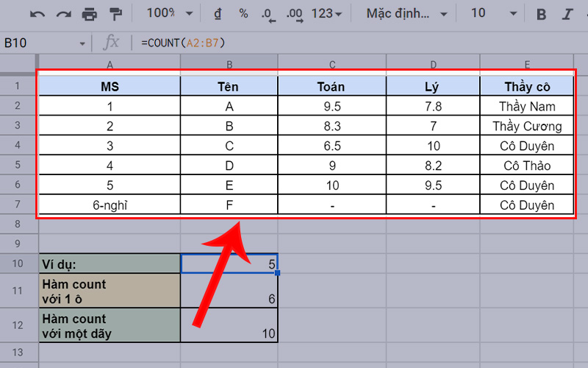Select the Paint format roller icon
588x368 pixels.
[115, 14]
